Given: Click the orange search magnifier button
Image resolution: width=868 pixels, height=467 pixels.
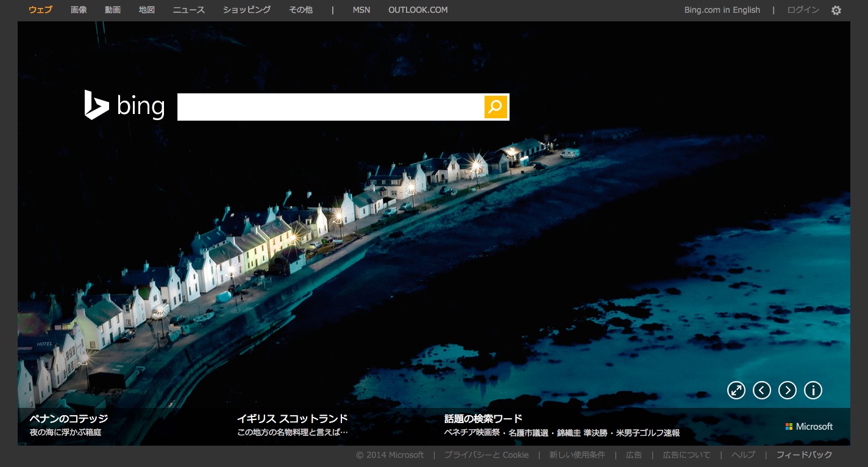Looking at the screenshot, I should click(x=496, y=107).
